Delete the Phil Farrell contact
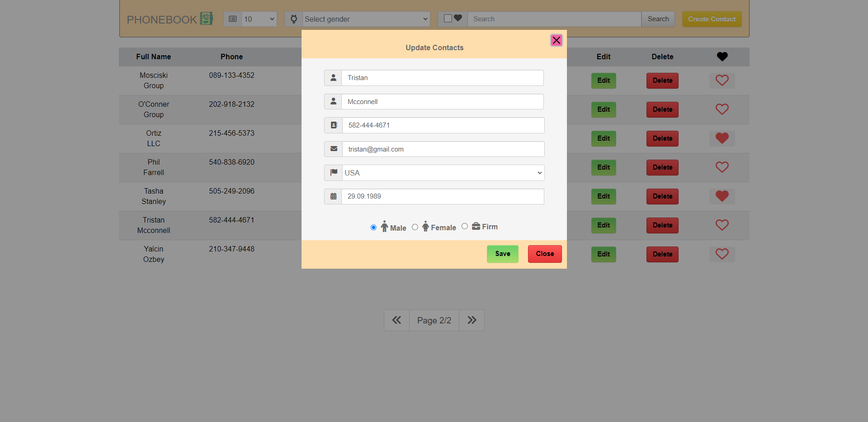Image resolution: width=868 pixels, height=422 pixels. pos(662,167)
